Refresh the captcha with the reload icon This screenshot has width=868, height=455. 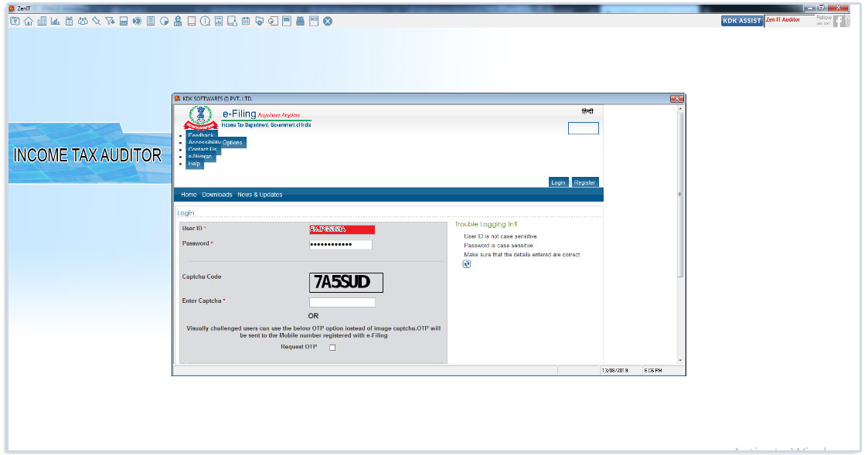coord(467,264)
